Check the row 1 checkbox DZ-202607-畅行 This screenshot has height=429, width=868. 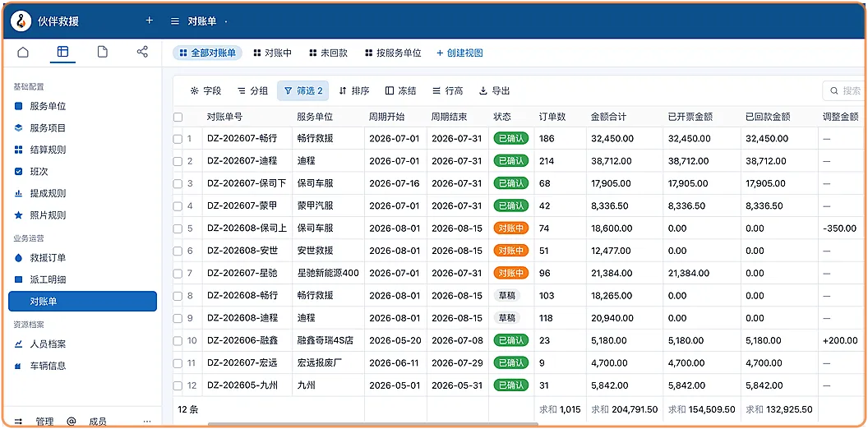coord(178,139)
